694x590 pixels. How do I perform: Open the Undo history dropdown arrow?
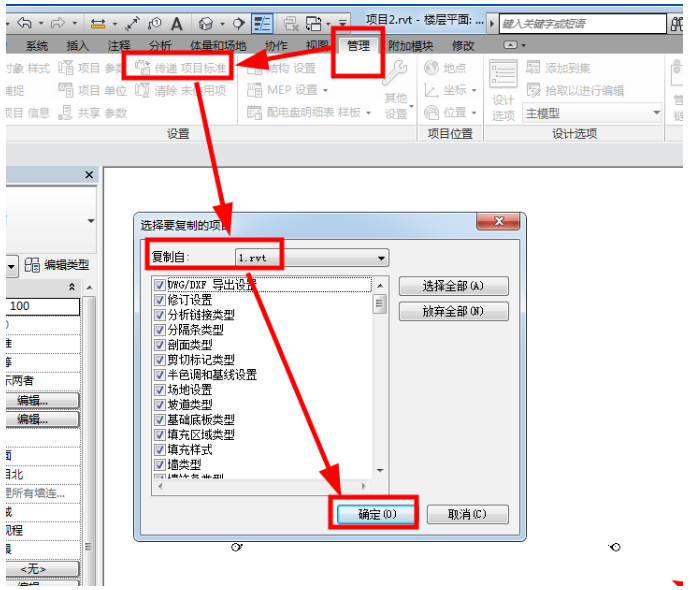point(41,23)
